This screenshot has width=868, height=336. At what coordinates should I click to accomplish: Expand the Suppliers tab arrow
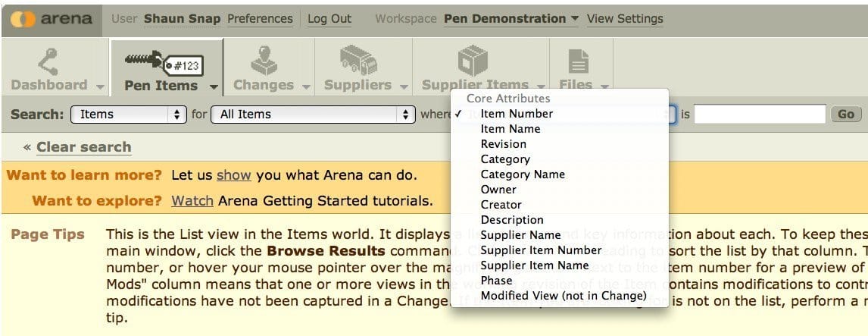[x=404, y=87]
